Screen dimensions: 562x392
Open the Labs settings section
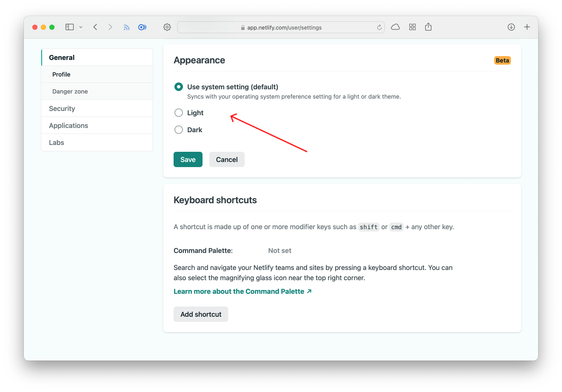(x=97, y=142)
